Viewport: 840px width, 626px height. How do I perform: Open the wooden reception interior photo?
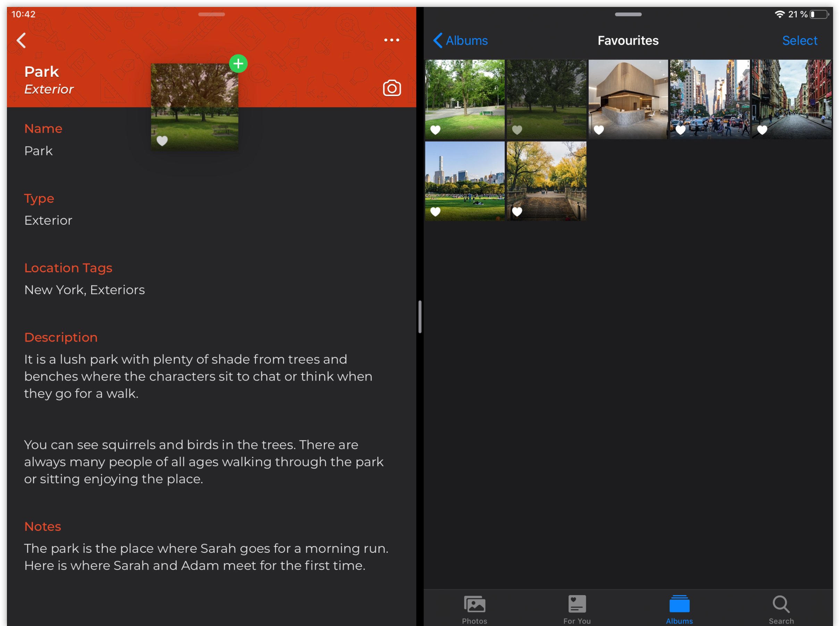(x=628, y=99)
